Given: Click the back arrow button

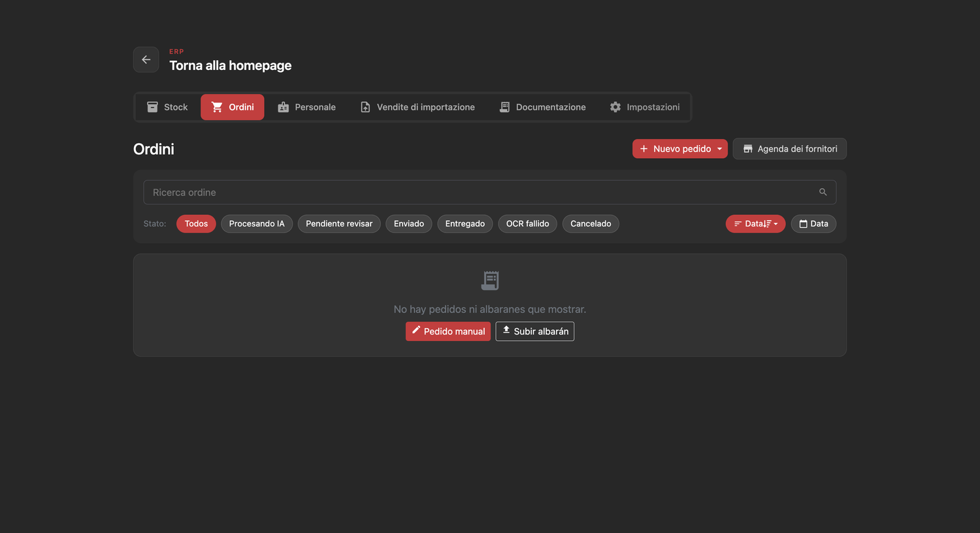Looking at the screenshot, I should (x=146, y=59).
